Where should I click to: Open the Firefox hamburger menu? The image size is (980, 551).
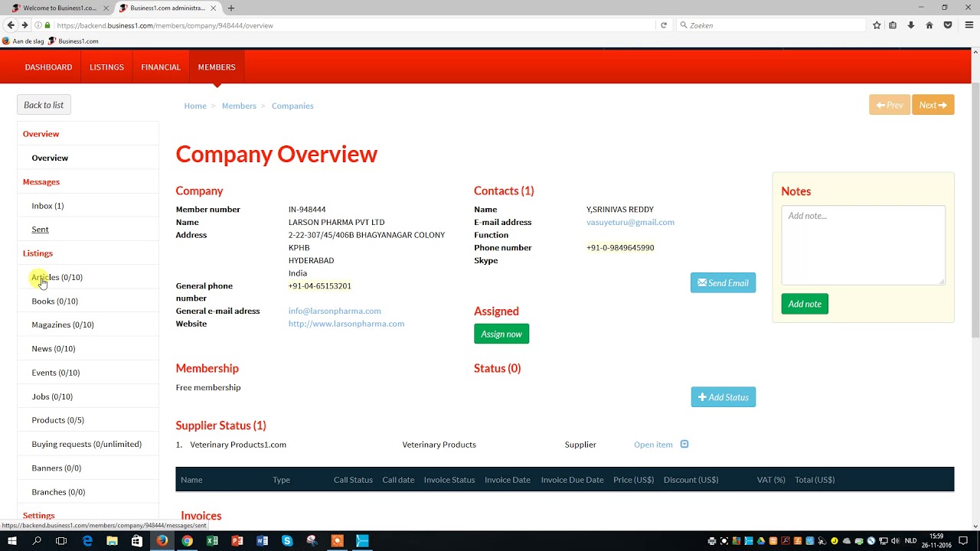pos(969,25)
